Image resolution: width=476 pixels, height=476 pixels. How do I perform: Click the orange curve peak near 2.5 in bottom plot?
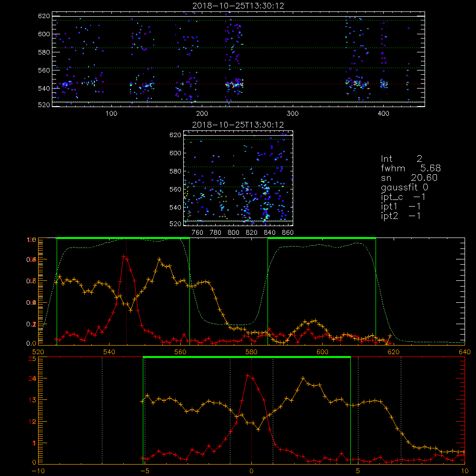pos(303,378)
